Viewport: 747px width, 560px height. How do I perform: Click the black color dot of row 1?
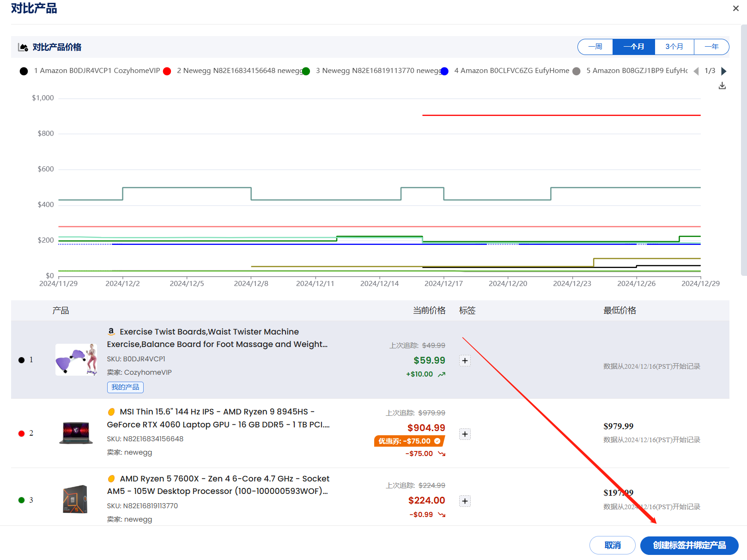click(x=21, y=360)
